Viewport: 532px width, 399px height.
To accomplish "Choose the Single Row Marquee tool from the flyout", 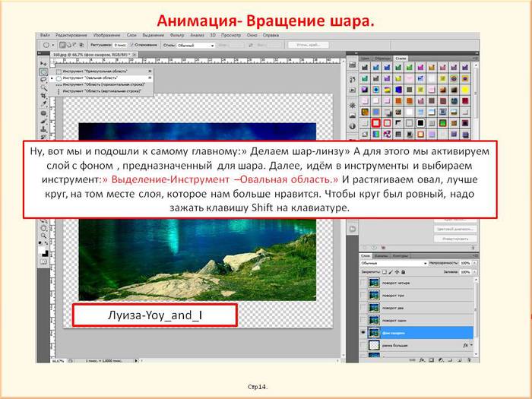I will point(102,84).
